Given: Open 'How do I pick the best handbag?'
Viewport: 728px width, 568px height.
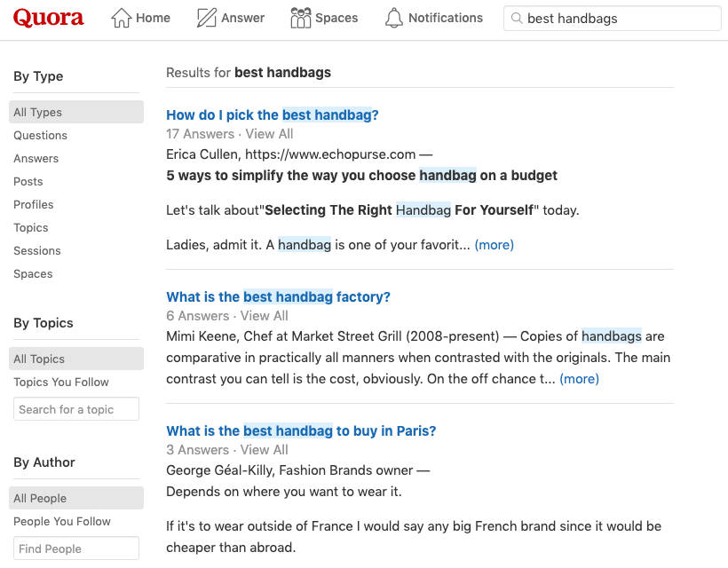Looking at the screenshot, I should tap(273, 114).
